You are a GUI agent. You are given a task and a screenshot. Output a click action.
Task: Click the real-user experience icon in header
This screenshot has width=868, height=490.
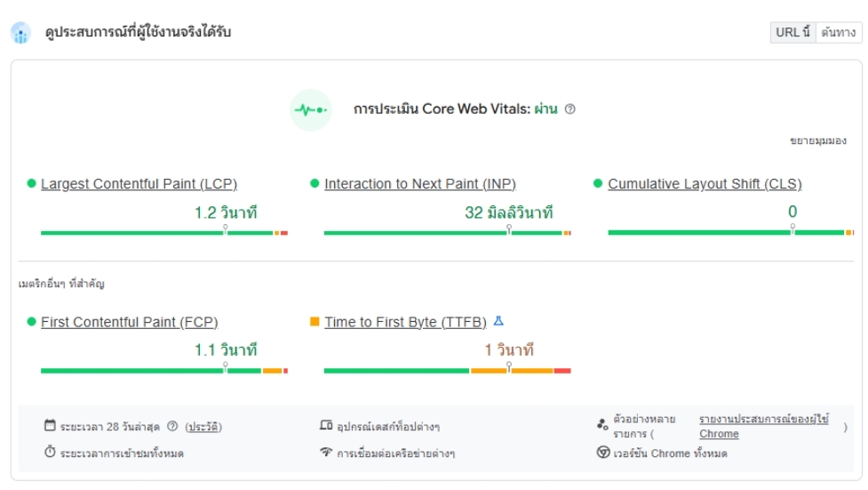20,33
